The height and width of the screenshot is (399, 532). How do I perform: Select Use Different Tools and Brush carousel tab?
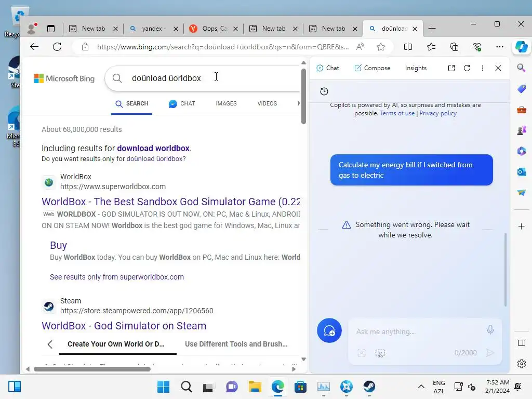(x=236, y=344)
